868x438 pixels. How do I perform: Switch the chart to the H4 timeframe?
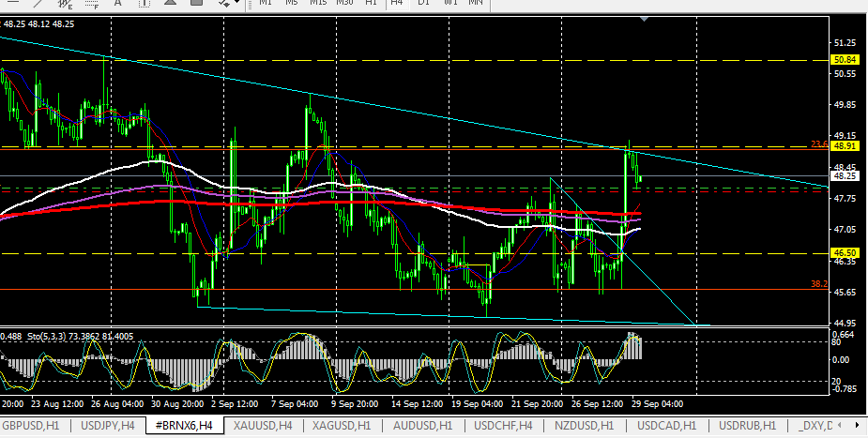coord(396,3)
